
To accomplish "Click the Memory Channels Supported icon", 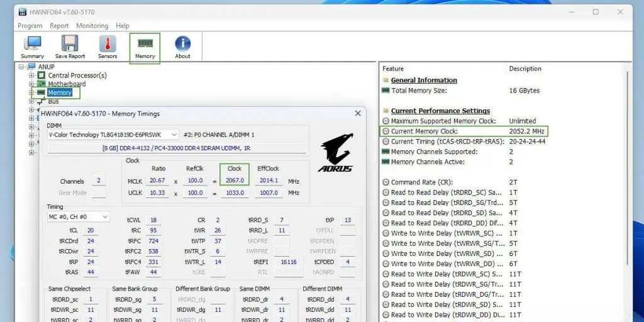I will click(x=386, y=152).
